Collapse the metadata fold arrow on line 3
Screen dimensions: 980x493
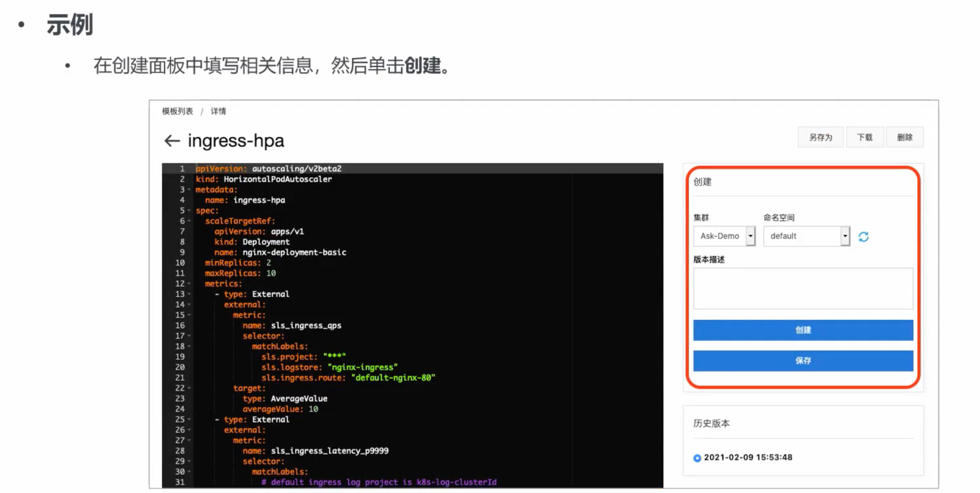pyautogui.click(x=189, y=189)
